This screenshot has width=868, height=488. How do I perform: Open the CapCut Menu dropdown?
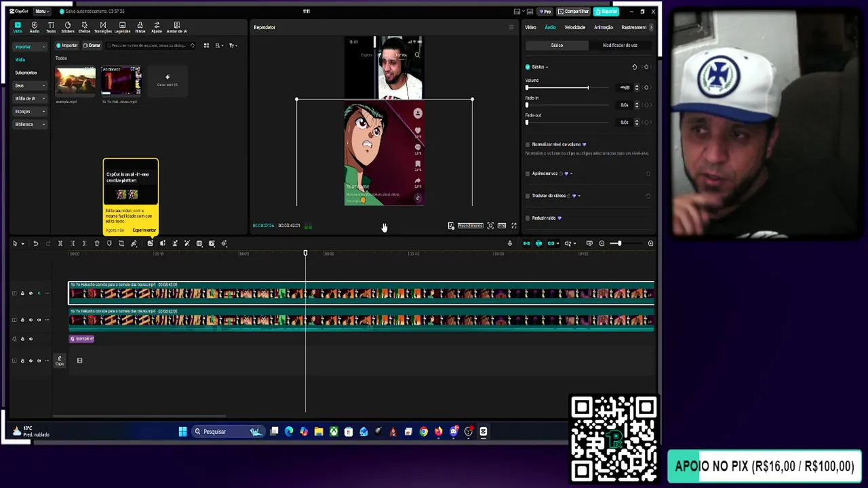pyautogui.click(x=41, y=12)
